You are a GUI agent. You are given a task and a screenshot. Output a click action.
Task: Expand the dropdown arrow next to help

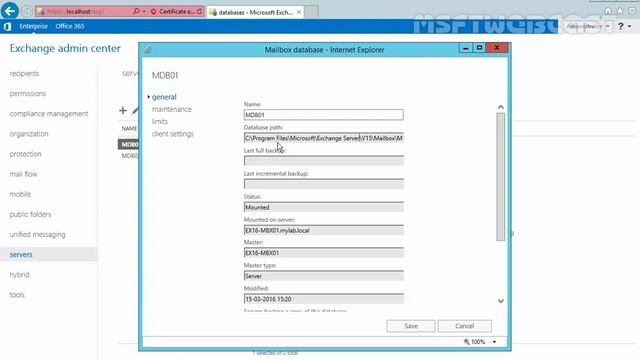629,27
